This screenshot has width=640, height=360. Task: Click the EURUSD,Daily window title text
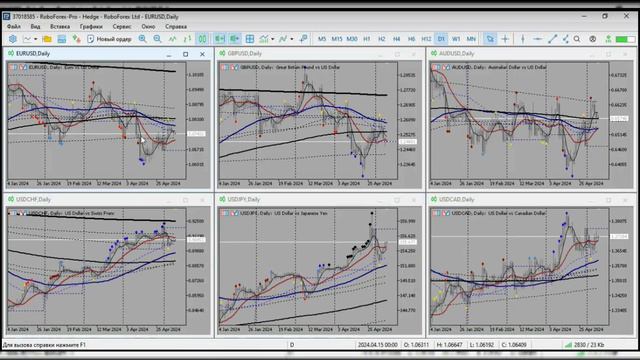tap(33, 53)
